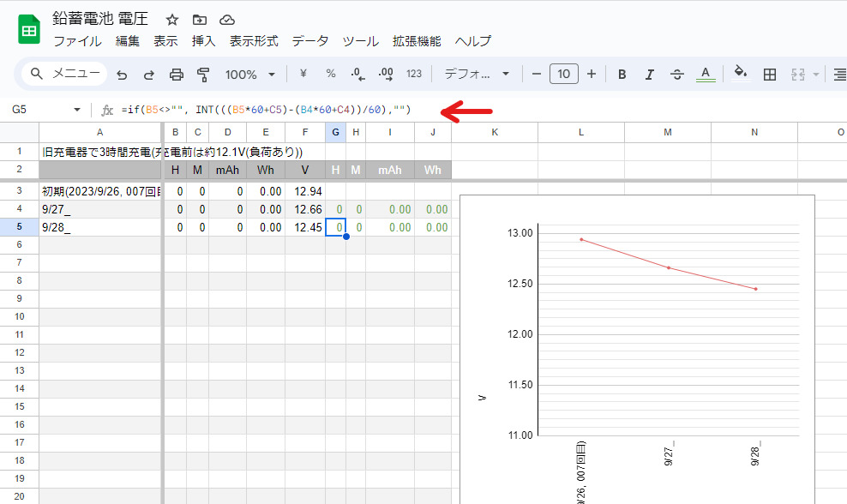Open the font family dropdown
847x504 pixels.
(477, 75)
